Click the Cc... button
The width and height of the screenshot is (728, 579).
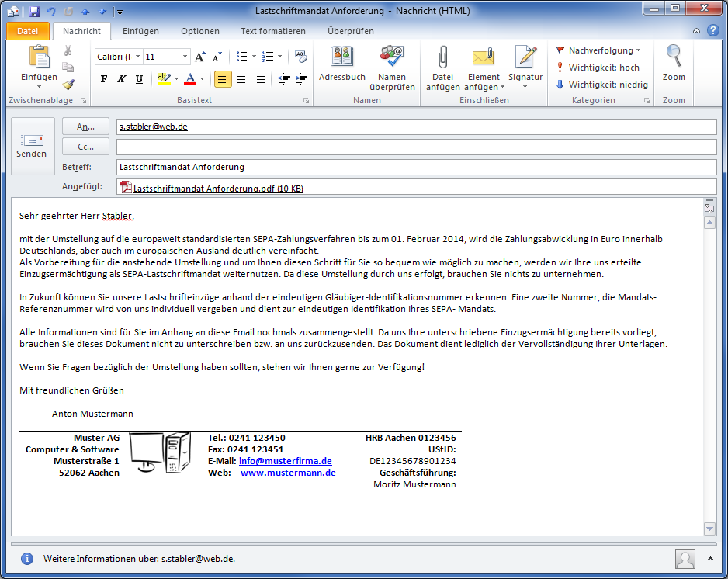[85, 147]
